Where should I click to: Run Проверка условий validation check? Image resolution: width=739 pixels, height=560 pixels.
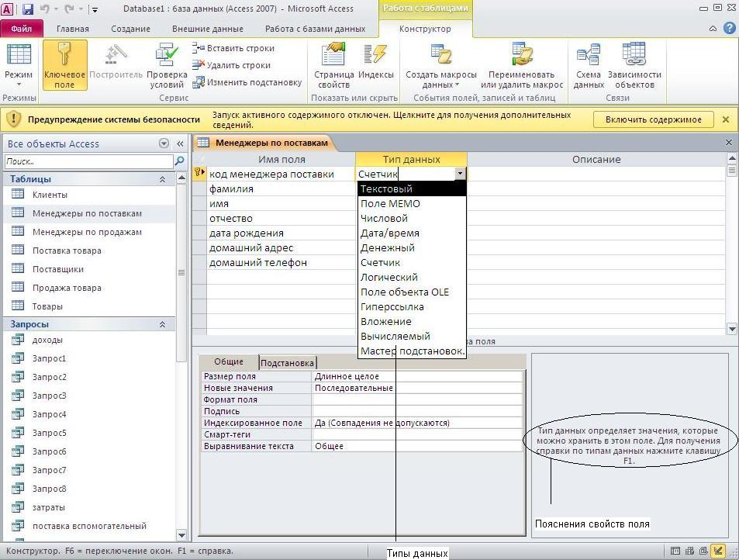pos(167,65)
